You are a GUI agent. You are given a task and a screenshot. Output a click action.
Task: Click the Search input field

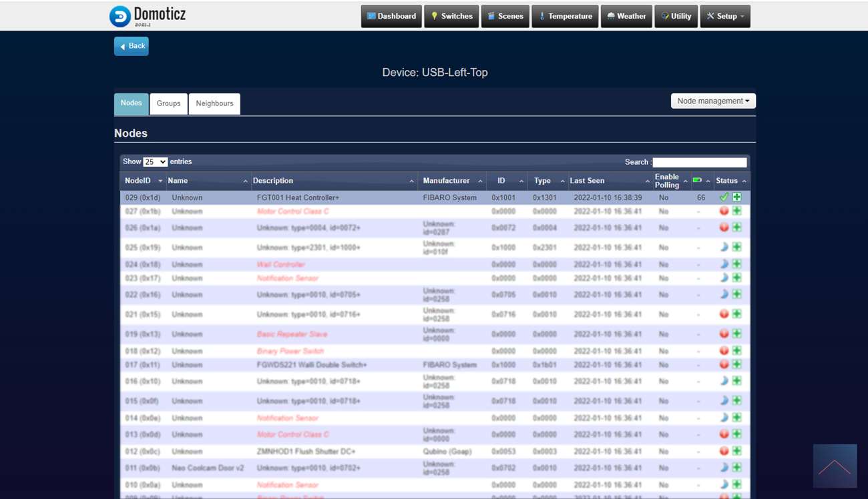coord(699,162)
